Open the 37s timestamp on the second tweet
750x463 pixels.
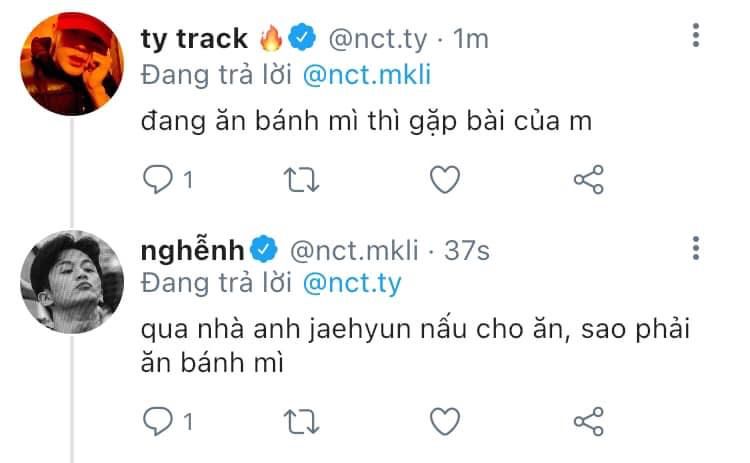467,250
